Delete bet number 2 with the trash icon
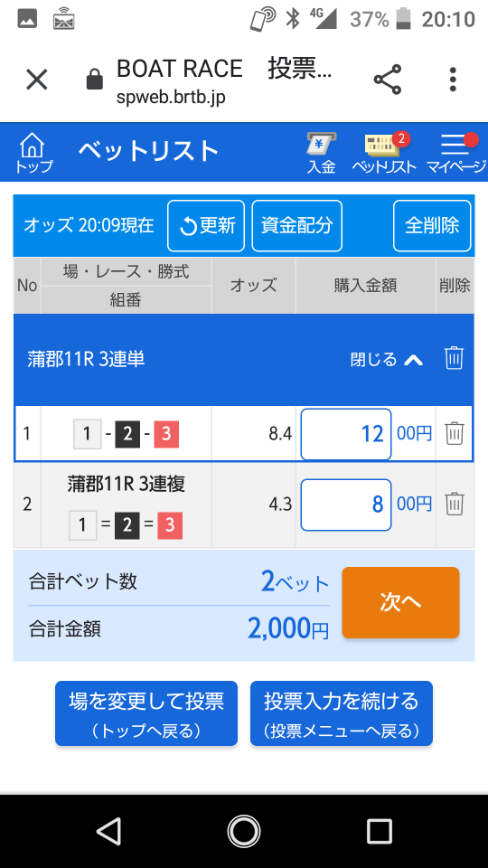Image resolution: width=488 pixels, height=868 pixels. tap(454, 504)
